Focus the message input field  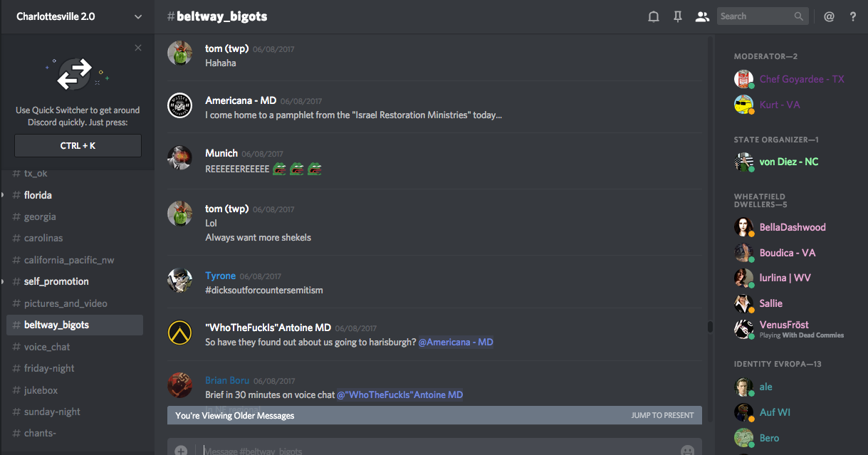427,450
